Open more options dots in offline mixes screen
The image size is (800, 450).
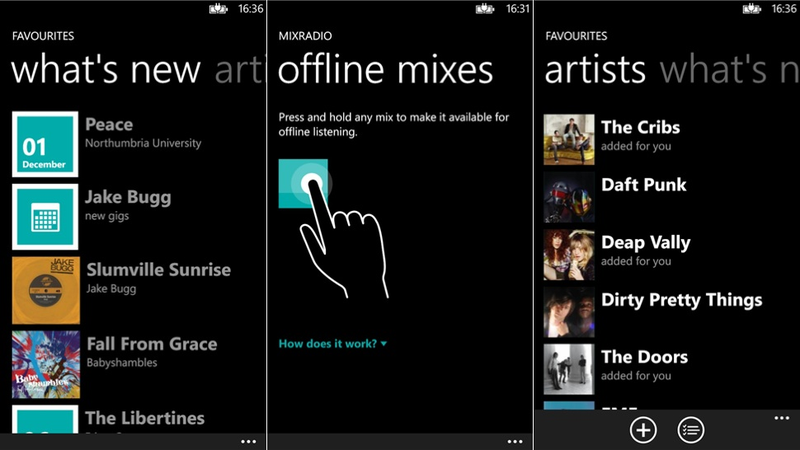[x=515, y=441]
